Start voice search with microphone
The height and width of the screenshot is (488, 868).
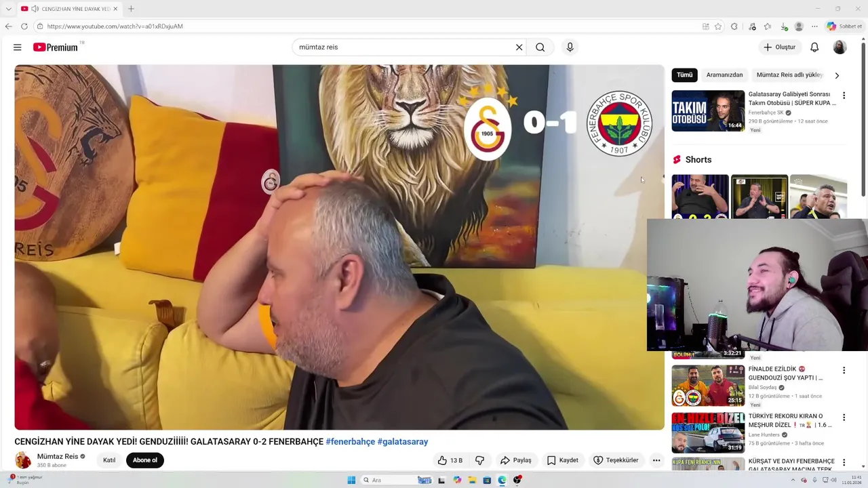pos(570,47)
